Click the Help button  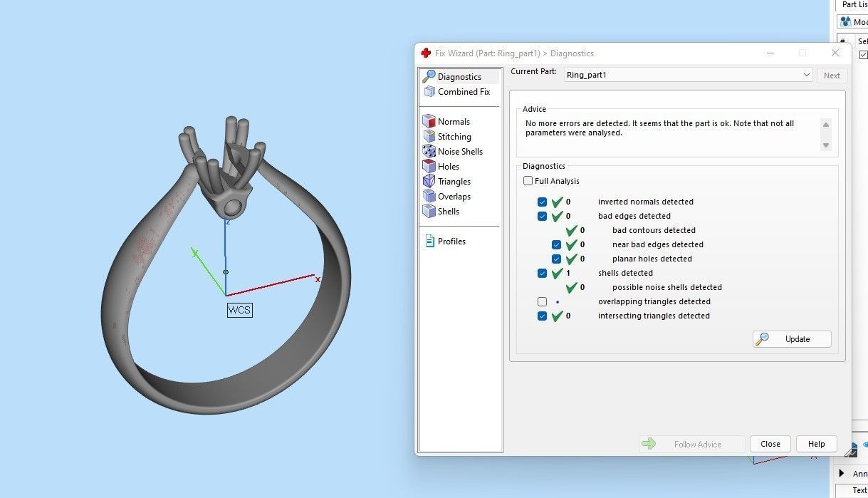(x=816, y=444)
